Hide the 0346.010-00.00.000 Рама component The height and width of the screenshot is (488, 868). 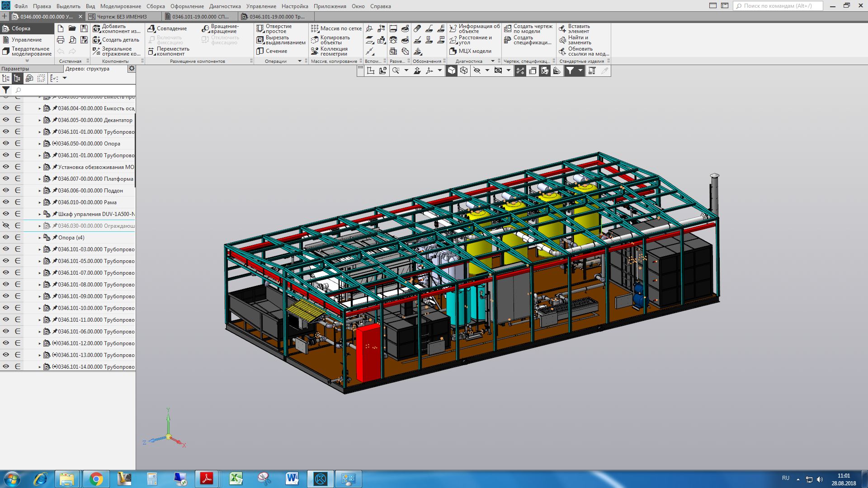(x=6, y=202)
